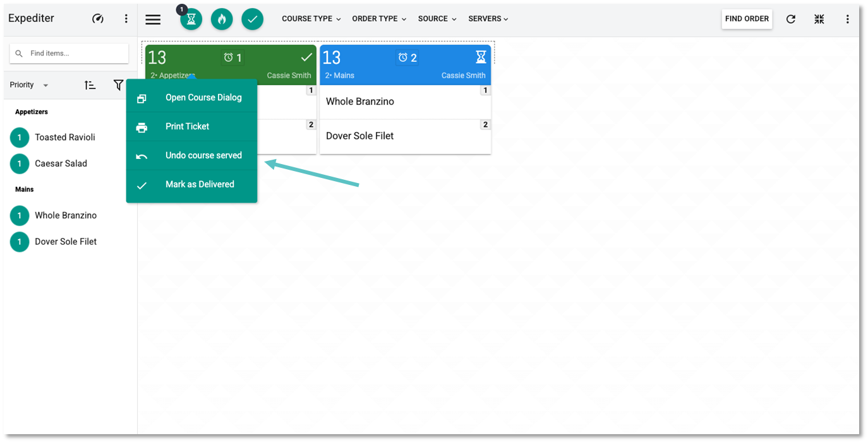
Task: Click the sort order icon
Action: point(90,85)
